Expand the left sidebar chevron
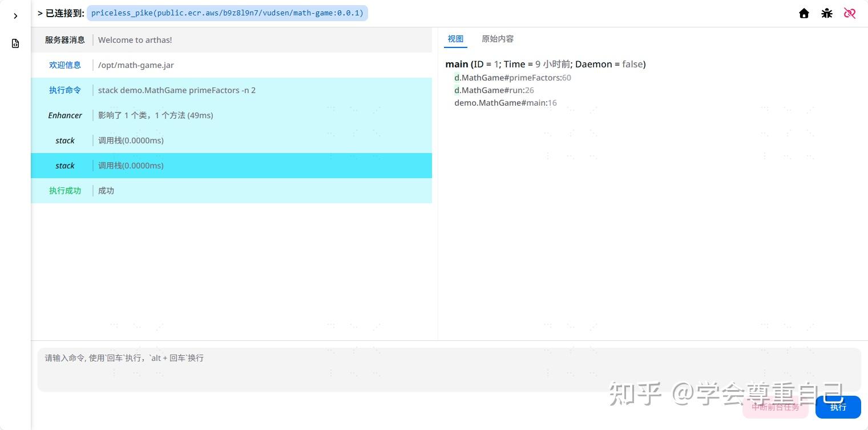The width and height of the screenshot is (868, 430). [x=15, y=16]
